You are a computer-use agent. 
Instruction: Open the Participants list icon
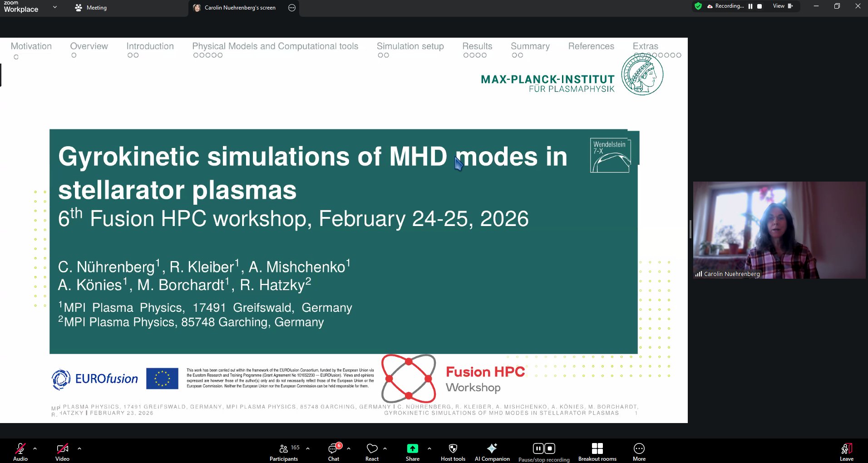pos(284,448)
